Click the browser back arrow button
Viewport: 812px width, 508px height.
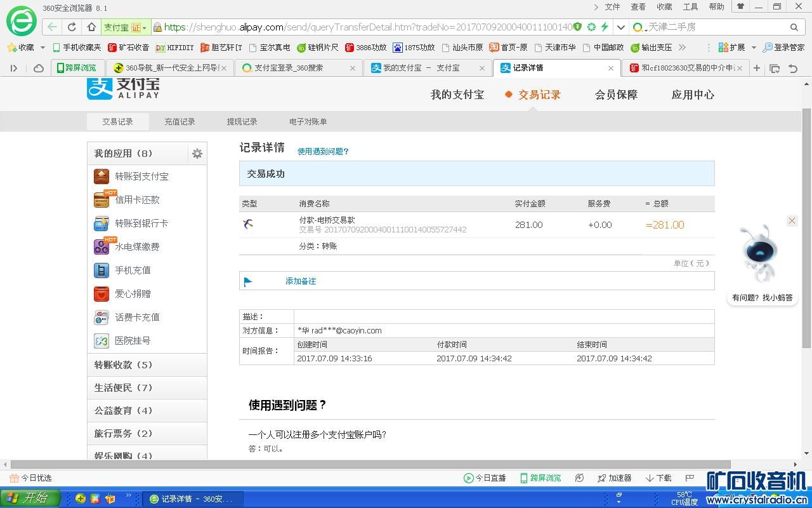tap(53, 27)
